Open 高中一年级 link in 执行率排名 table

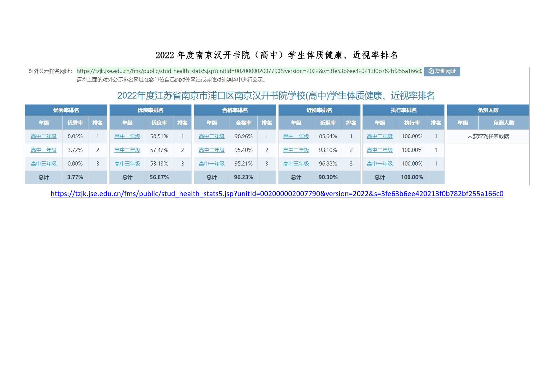coord(380,164)
